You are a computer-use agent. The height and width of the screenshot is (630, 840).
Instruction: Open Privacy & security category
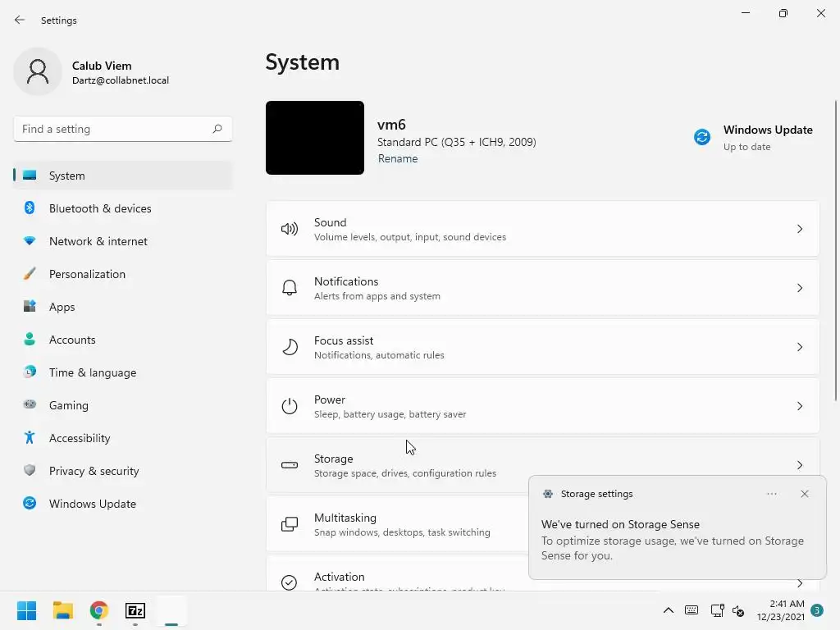coord(123,471)
